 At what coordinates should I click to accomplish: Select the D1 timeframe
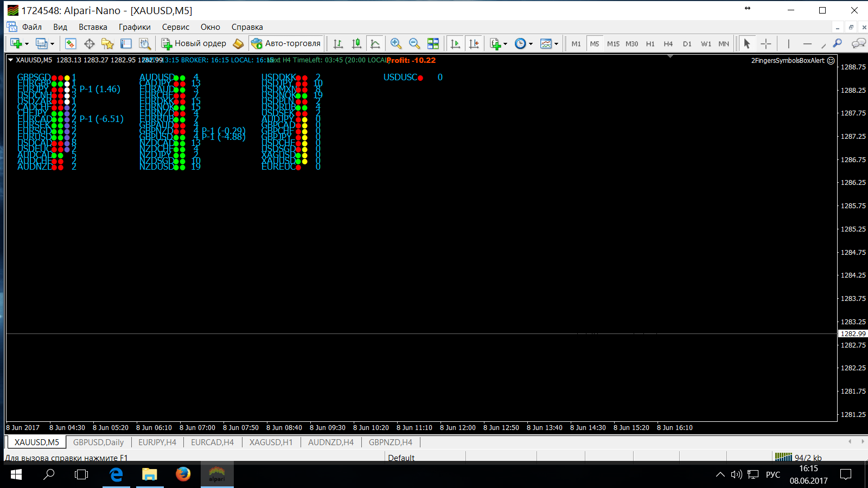[x=687, y=44]
